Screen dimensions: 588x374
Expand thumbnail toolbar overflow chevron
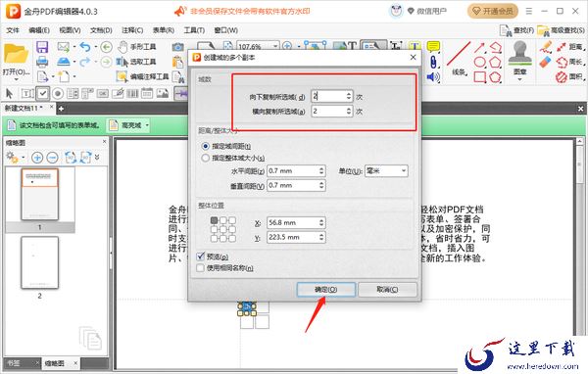point(97,158)
